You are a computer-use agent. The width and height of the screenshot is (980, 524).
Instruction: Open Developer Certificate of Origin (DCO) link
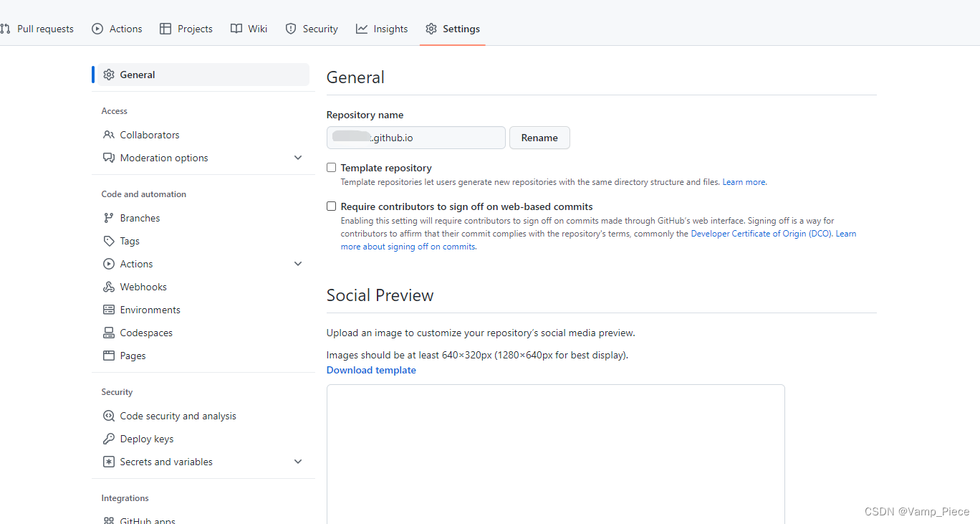pos(762,234)
